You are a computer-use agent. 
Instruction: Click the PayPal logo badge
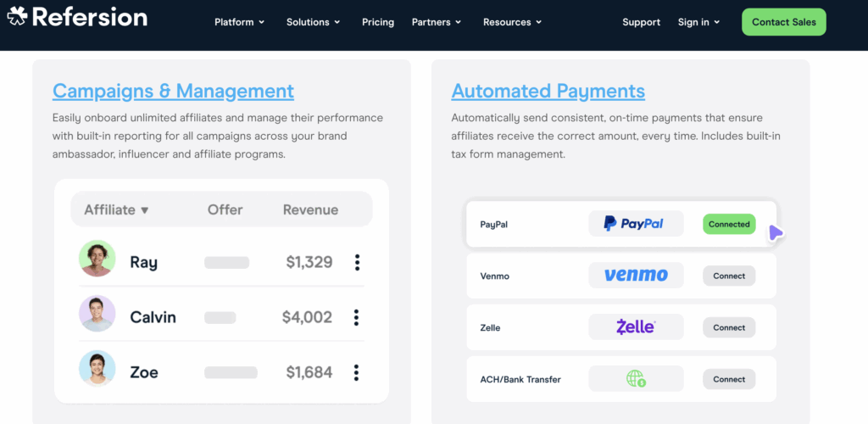tap(636, 224)
